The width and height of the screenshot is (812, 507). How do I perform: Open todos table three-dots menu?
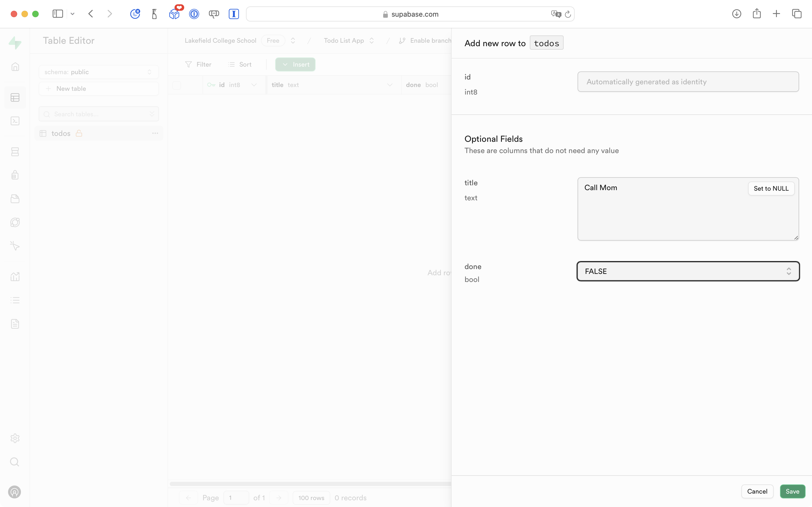coord(155,133)
